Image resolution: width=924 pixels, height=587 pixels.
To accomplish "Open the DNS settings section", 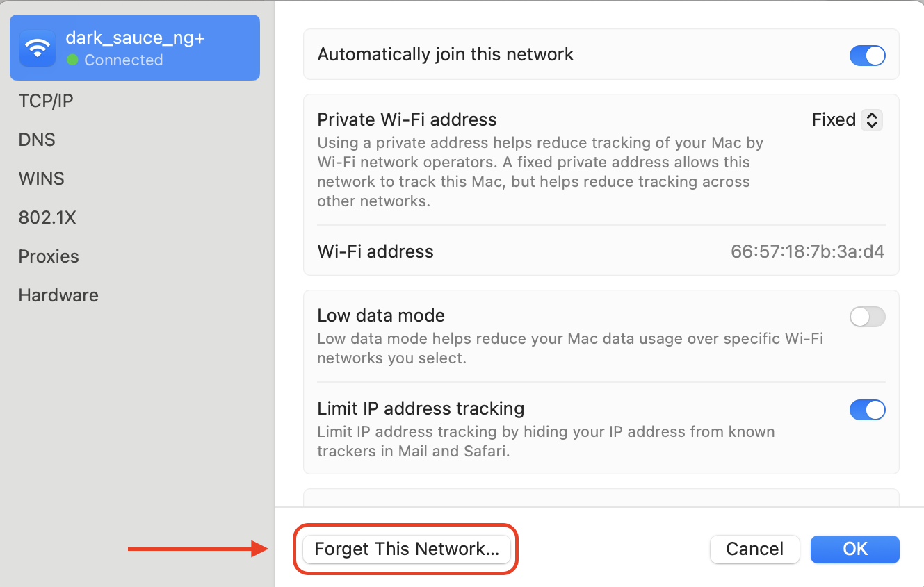I will [x=36, y=139].
